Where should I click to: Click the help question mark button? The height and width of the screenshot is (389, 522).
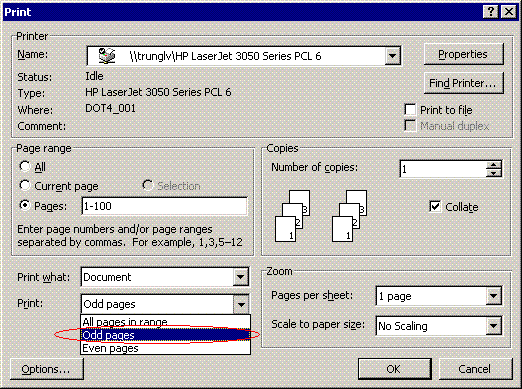491,12
